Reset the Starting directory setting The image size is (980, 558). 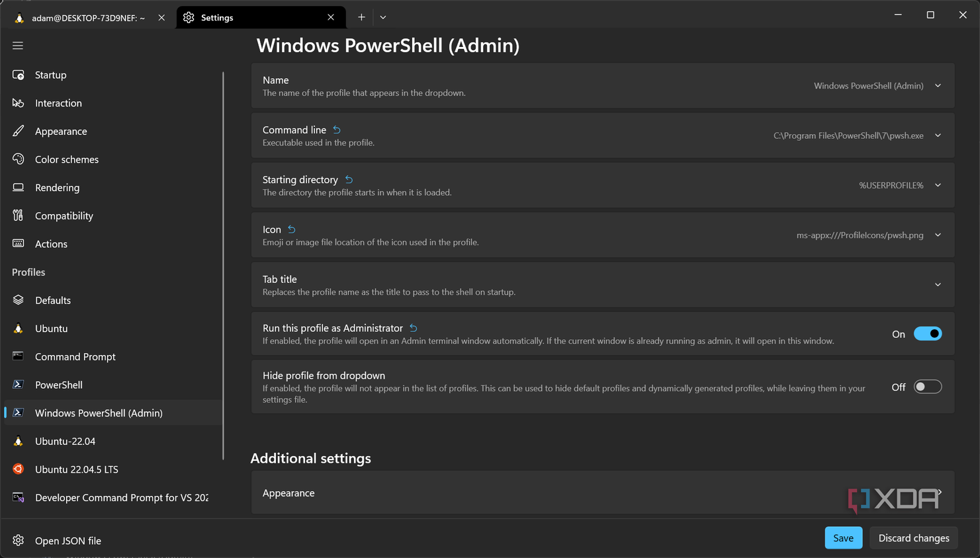click(349, 180)
